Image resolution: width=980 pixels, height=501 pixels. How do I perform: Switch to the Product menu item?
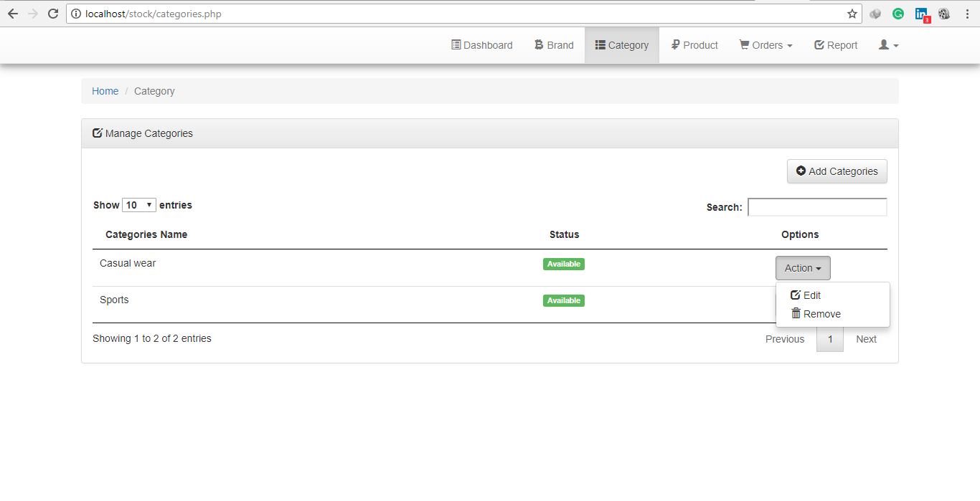pos(694,44)
